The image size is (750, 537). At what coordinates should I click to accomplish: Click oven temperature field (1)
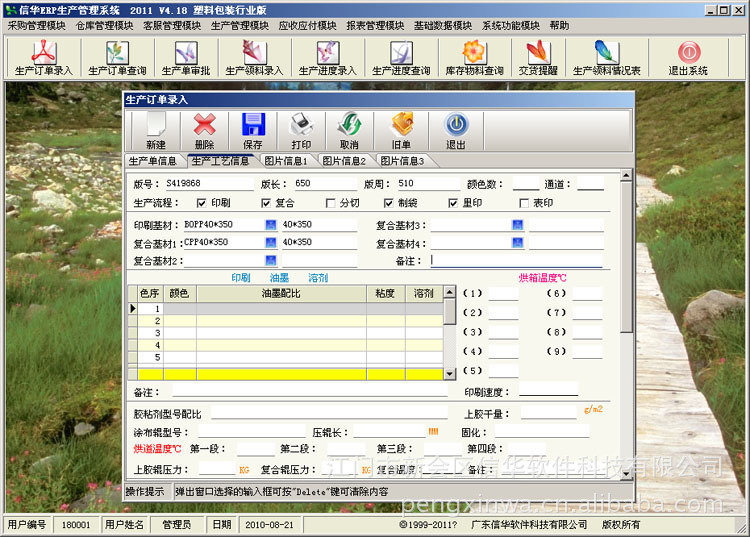(x=503, y=294)
